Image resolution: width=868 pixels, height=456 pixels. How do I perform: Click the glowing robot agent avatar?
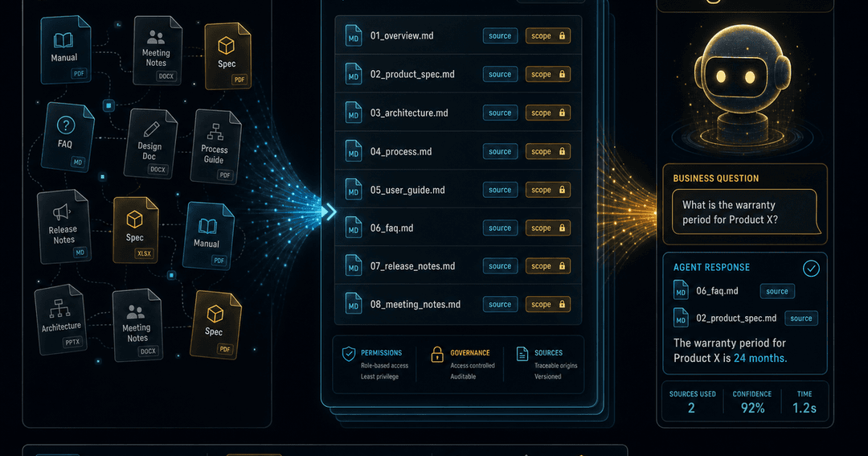click(x=743, y=86)
